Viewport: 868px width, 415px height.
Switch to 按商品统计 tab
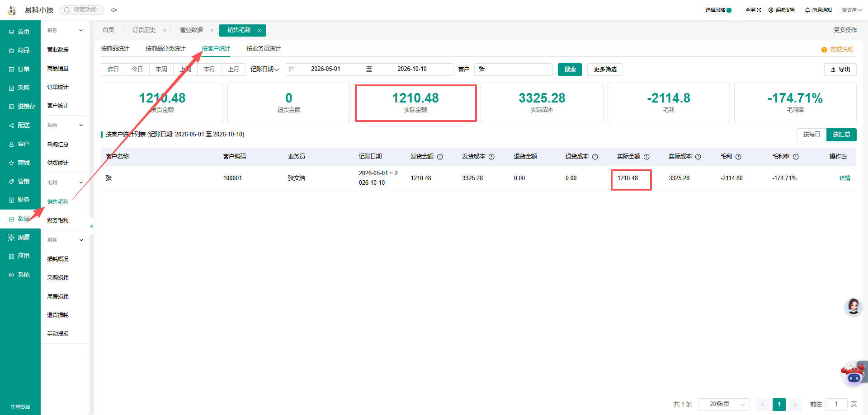click(115, 48)
